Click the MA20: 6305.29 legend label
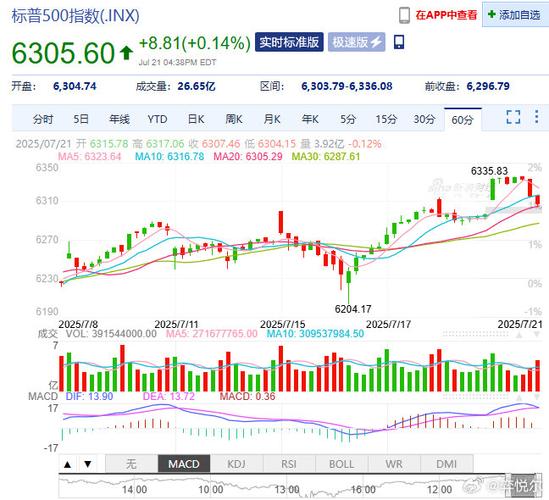The image size is (549, 500). click(248, 156)
